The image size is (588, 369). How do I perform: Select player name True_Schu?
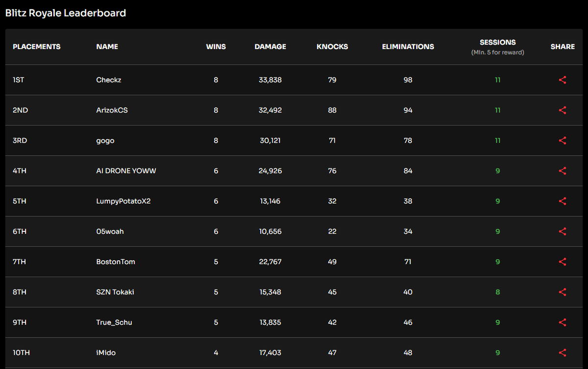114,322
